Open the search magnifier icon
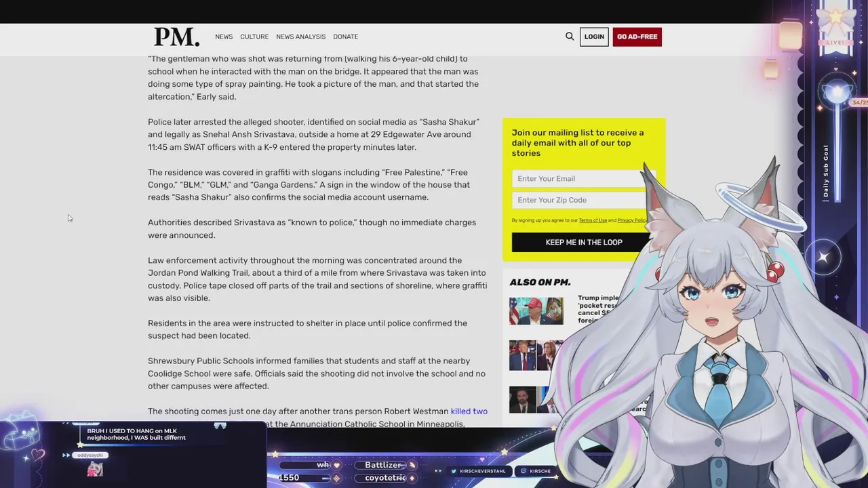 (x=570, y=37)
